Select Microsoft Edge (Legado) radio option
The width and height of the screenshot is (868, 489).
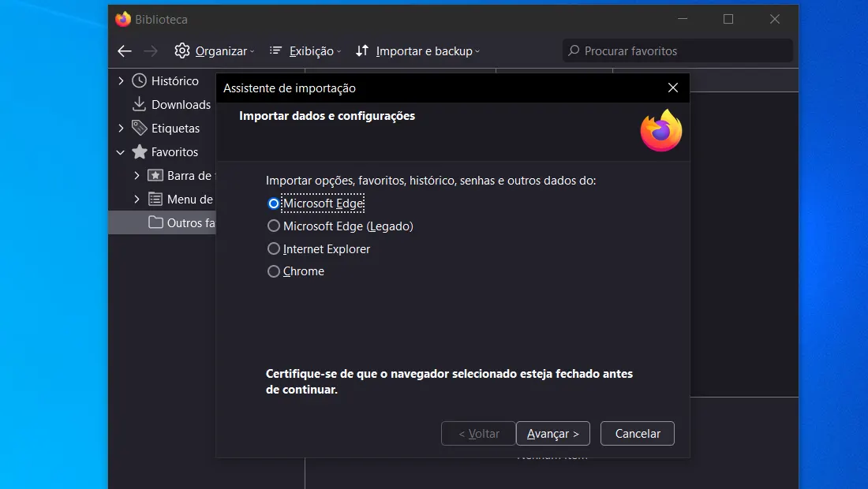click(x=274, y=226)
